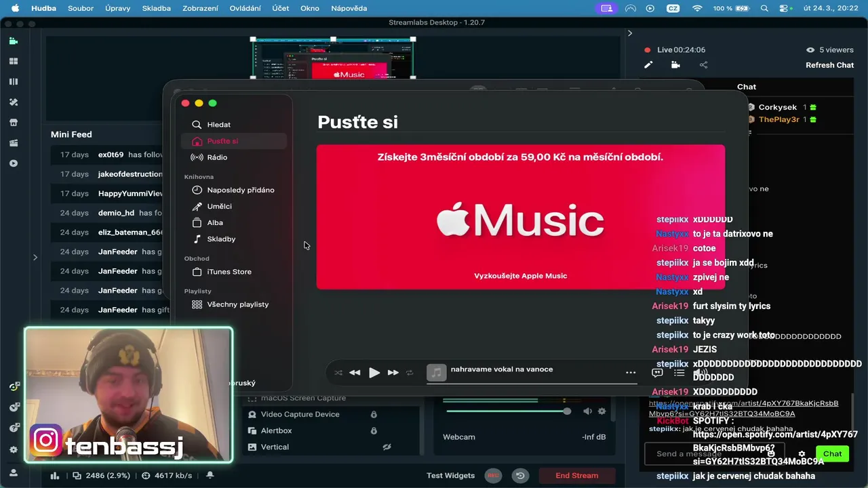The height and width of the screenshot is (488, 868).
Task: Open the replay buffer circular arrow button
Action: [x=520, y=476]
